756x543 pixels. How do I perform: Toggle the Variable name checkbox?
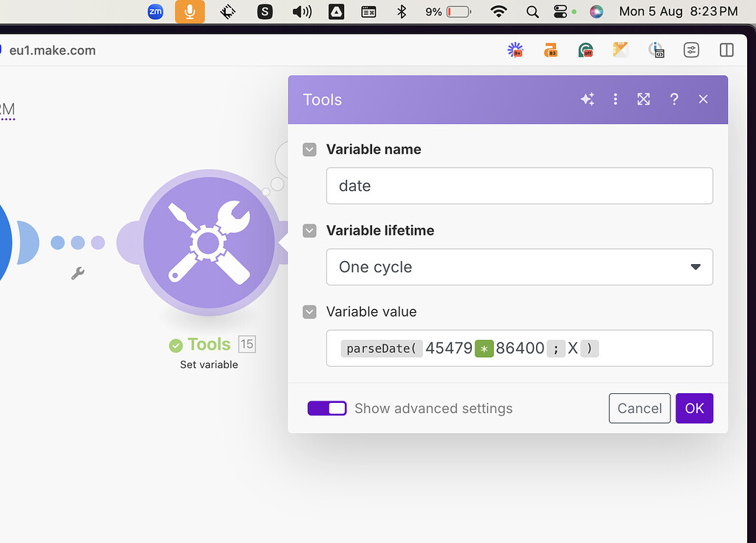click(309, 149)
